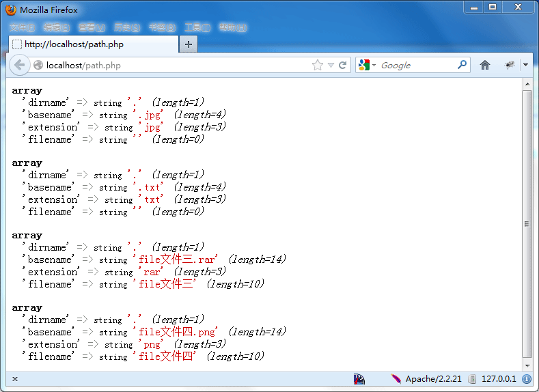The height and width of the screenshot is (392, 539).
Task: Click the Apache feather icon
Action: 396,378
